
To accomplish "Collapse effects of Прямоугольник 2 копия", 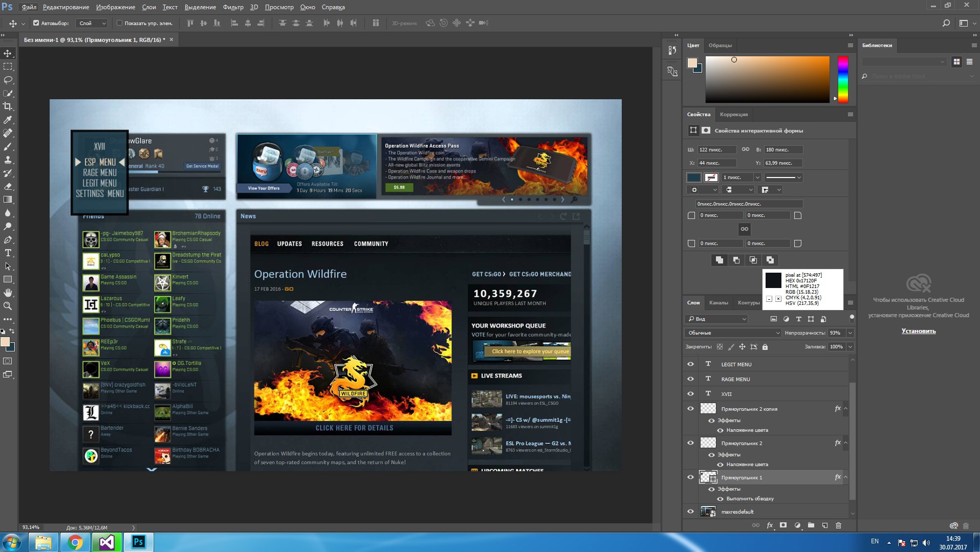I will [x=845, y=409].
